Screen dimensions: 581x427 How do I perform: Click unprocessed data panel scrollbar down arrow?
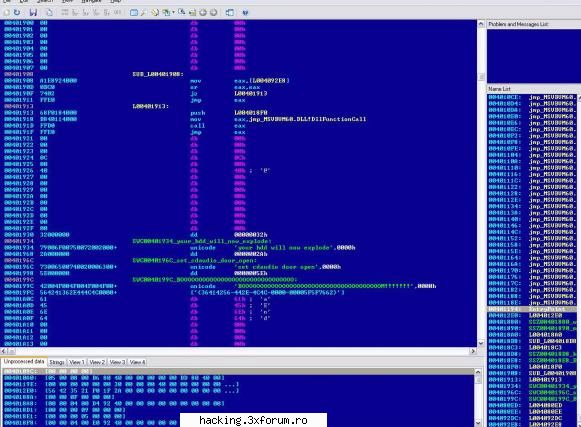click(478, 423)
